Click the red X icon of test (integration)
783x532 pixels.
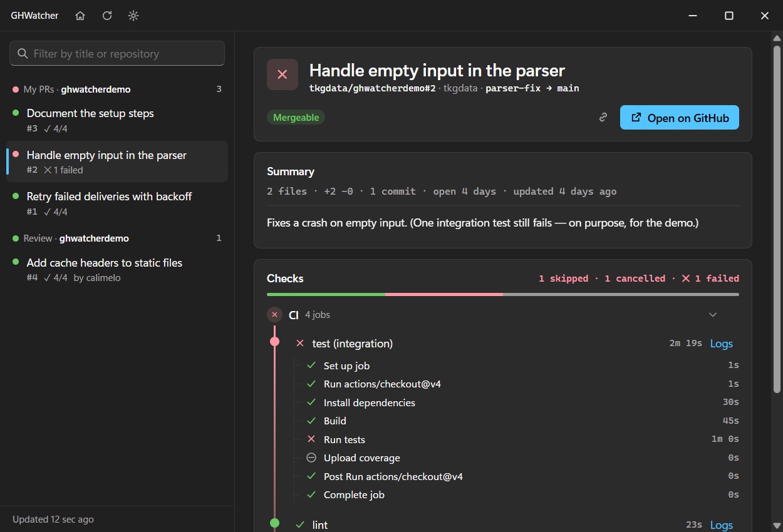[x=300, y=344]
